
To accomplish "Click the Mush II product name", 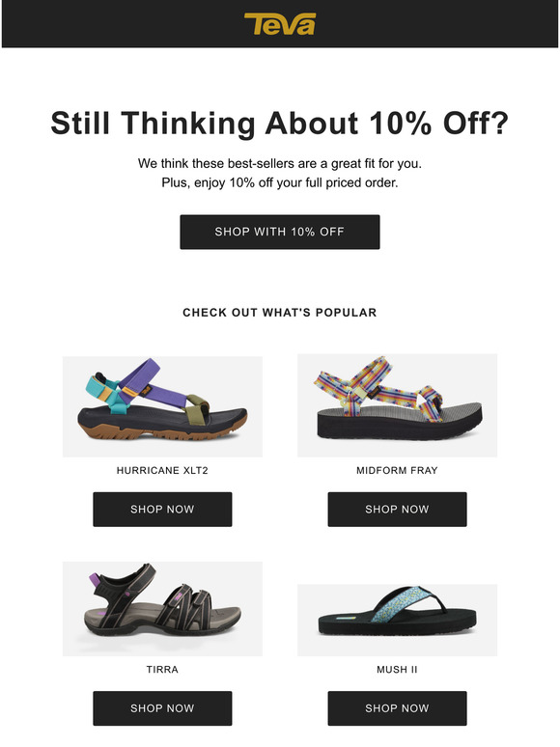I will (397, 670).
